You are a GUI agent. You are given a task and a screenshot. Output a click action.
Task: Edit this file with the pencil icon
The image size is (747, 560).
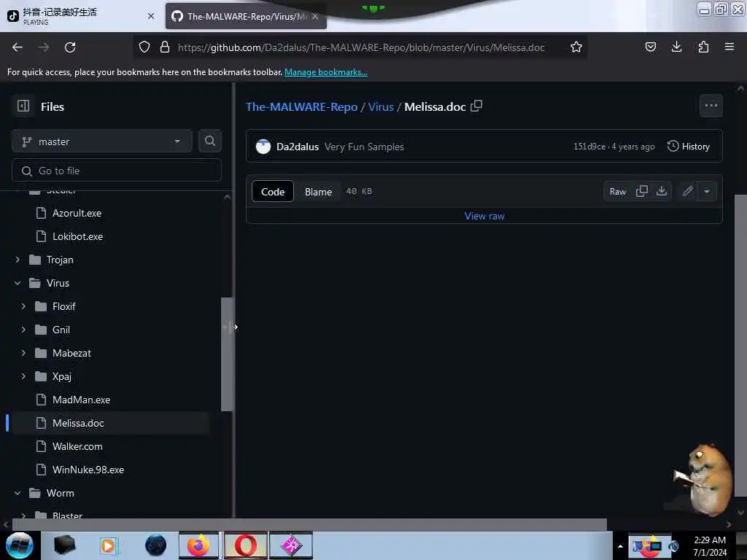click(x=687, y=192)
